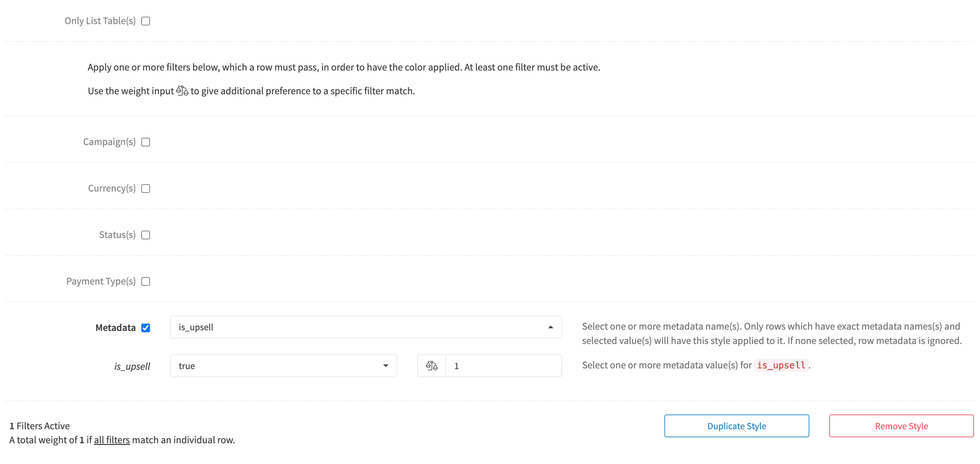This screenshot has width=980, height=464.
Task: Click the Currency(s) label
Action: coord(112,189)
